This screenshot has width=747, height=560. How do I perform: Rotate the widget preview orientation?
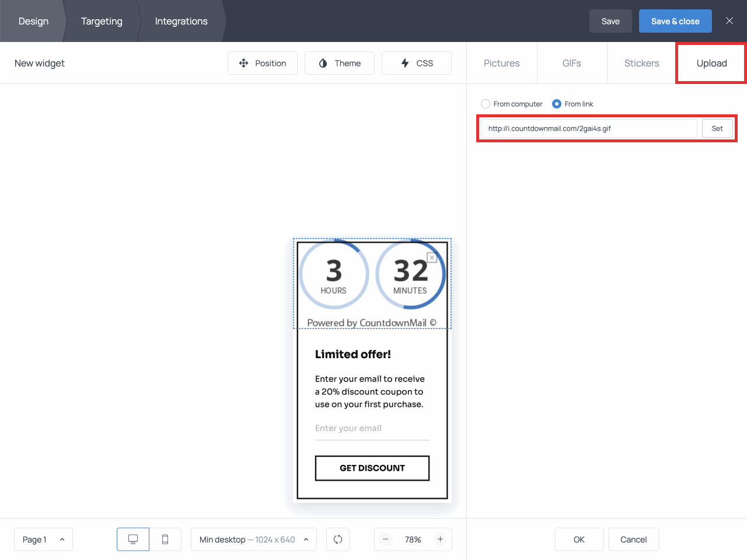[338, 539]
